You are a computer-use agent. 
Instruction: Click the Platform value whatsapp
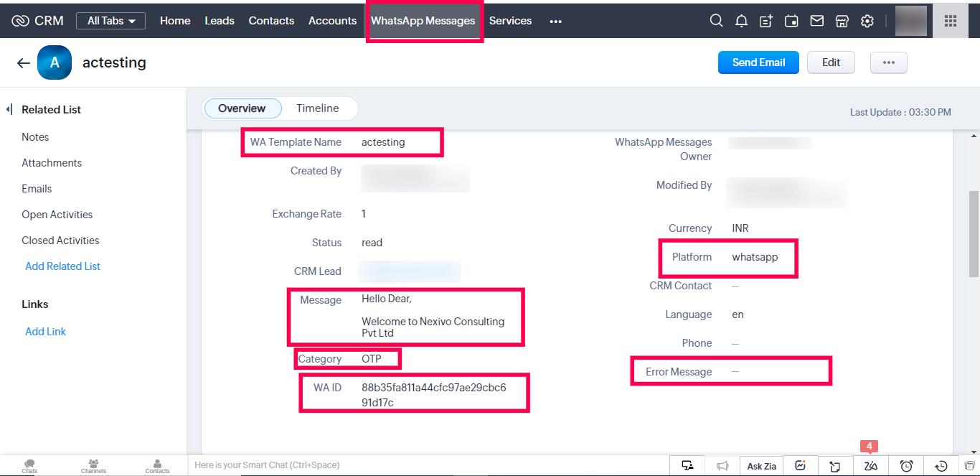point(755,257)
